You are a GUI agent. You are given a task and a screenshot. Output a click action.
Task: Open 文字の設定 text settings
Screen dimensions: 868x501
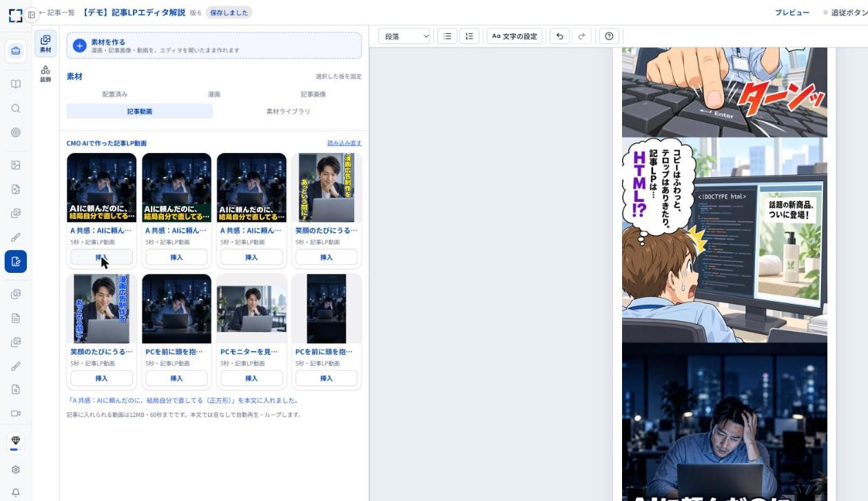point(515,36)
